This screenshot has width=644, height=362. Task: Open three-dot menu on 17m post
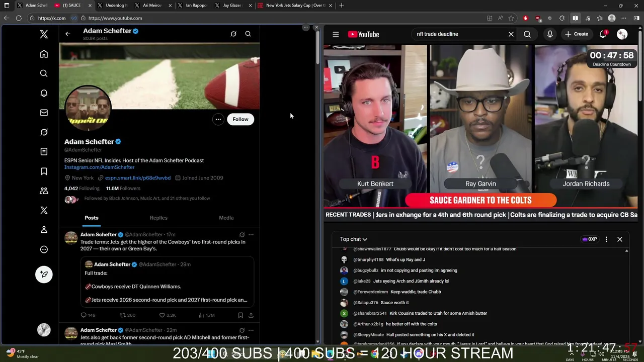pos(251,234)
